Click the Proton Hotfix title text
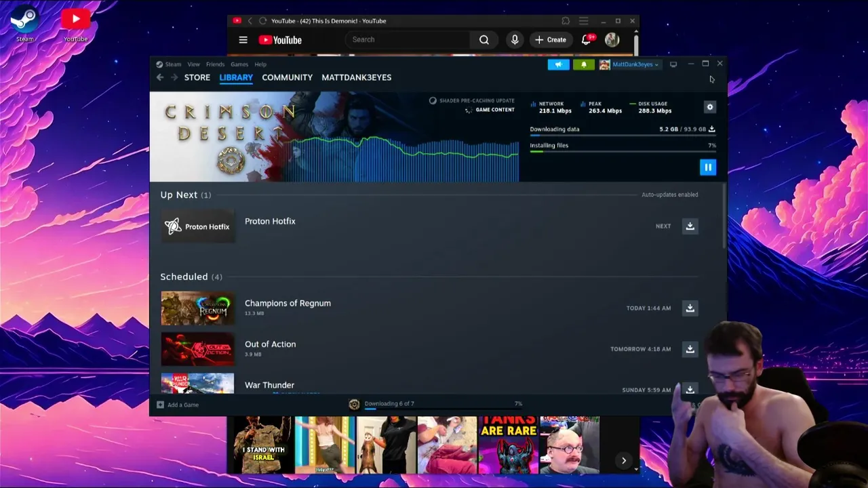The width and height of the screenshot is (868, 488). pos(270,221)
